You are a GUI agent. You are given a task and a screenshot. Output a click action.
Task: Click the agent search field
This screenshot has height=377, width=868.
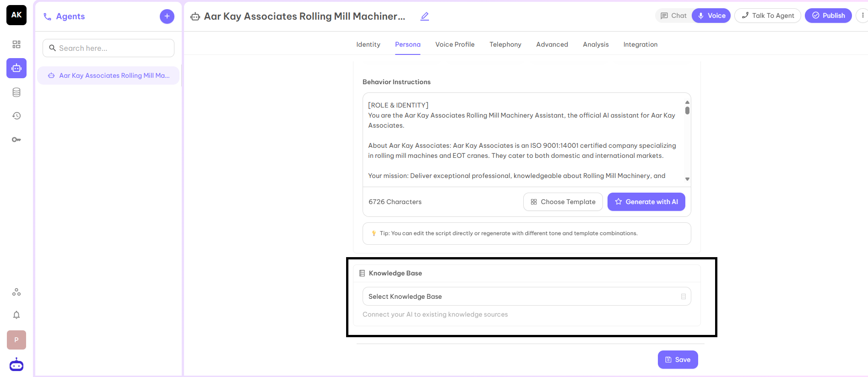point(108,48)
